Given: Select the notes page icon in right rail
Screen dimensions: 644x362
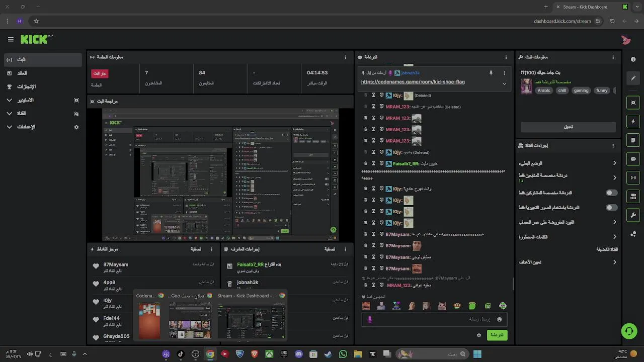Looking at the screenshot, I should [x=633, y=140].
